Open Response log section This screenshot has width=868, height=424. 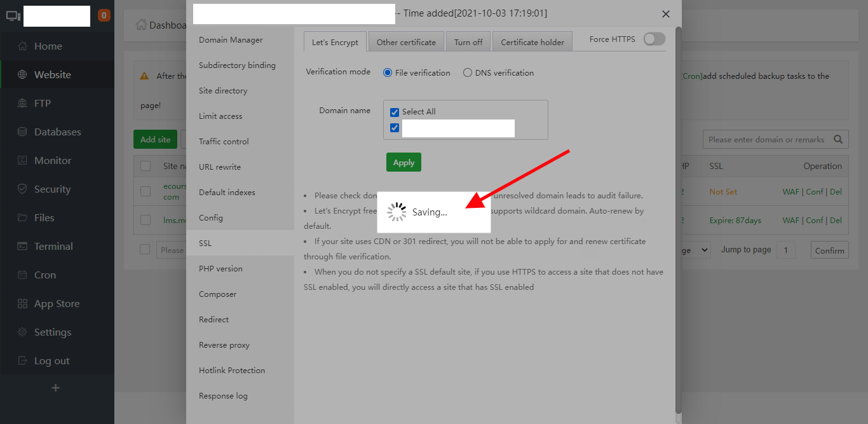(240, 395)
